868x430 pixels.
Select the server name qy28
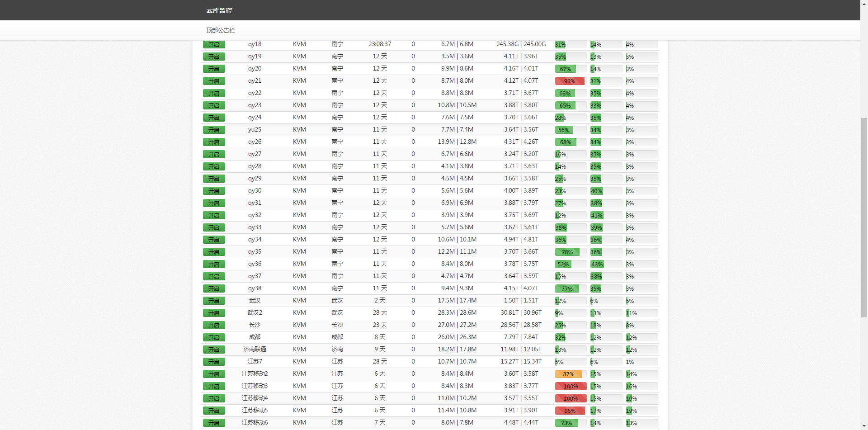(255, 166)
